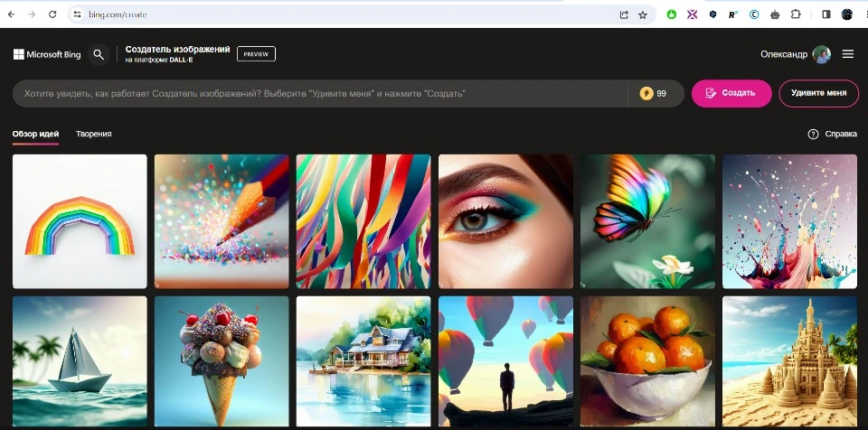Open the Справка help icon
Screen dimensions: 868x430
click(x=813, y=134)
